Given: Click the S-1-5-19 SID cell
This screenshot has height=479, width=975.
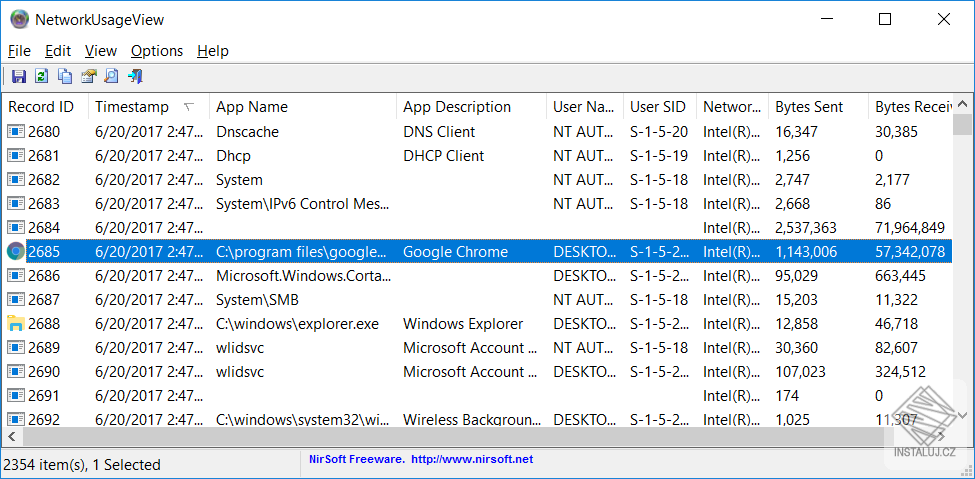Looking at the screenshot, I should [659, 156].
